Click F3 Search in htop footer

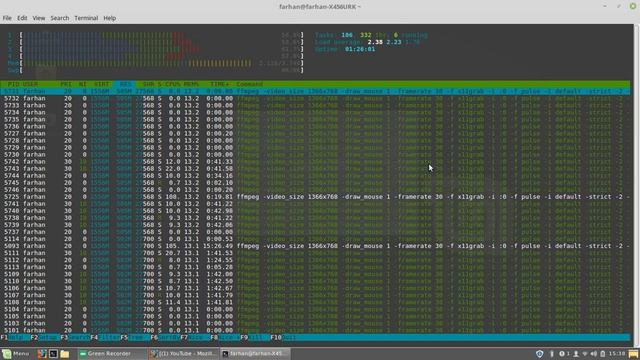[75, 338]
